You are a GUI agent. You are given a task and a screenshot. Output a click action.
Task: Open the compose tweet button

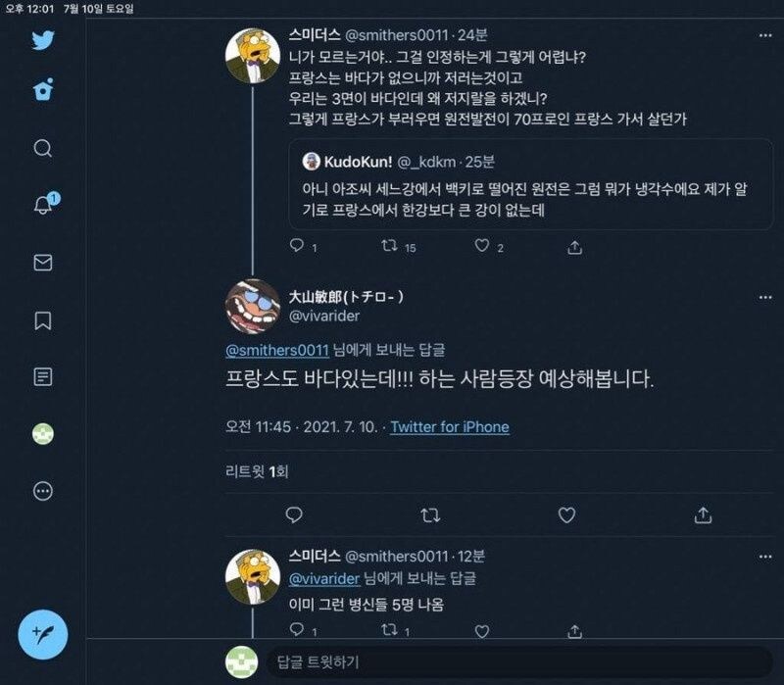click(x=40, y=634)
